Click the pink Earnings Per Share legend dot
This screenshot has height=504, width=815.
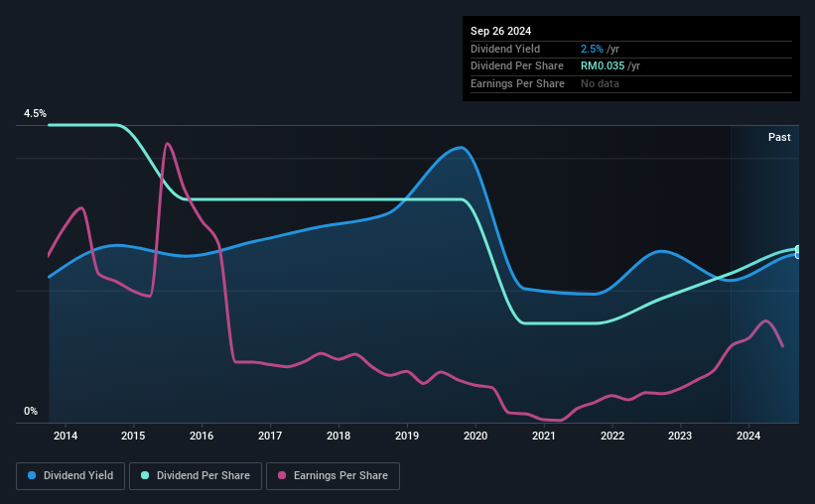tap(282, 475)
